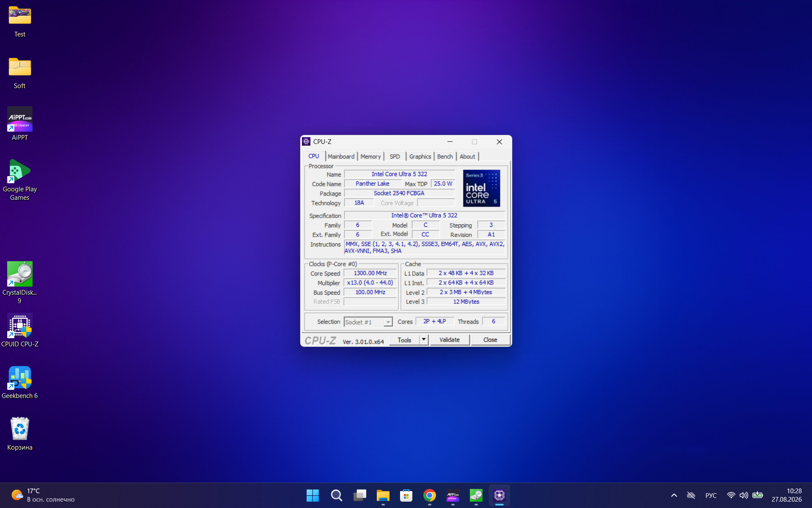Switch to CrystalDiskMark in the taskbar
The image size is (812, 508).
tap(476, 495)
